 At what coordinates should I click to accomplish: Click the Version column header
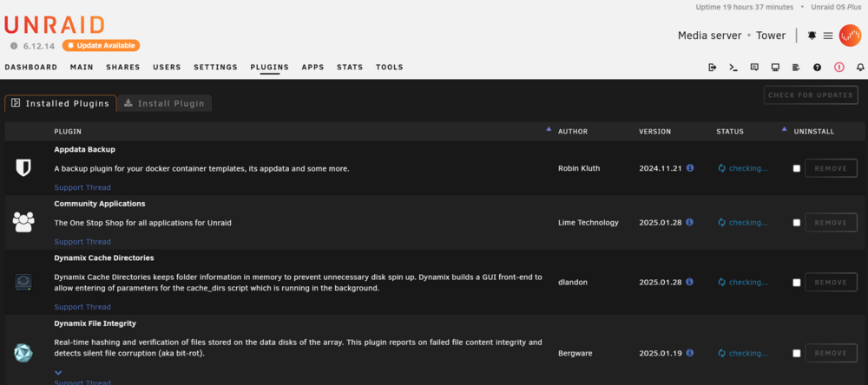(654, 132)
